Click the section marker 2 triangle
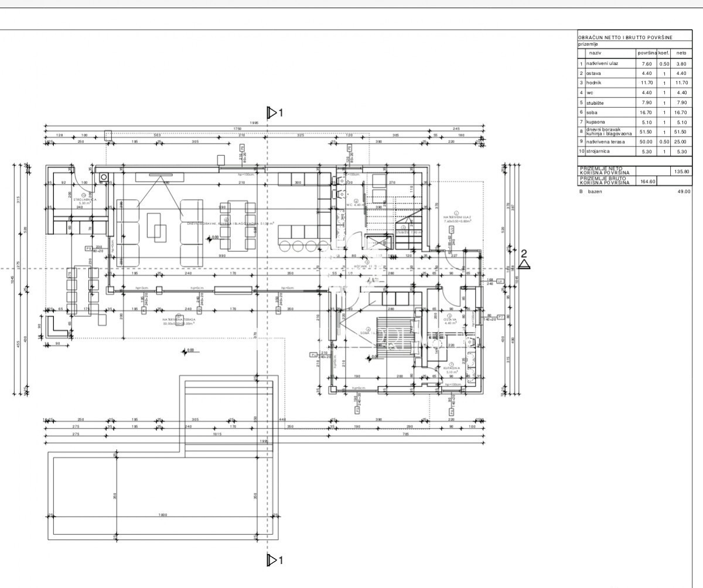703x588 pixels. 524,263
